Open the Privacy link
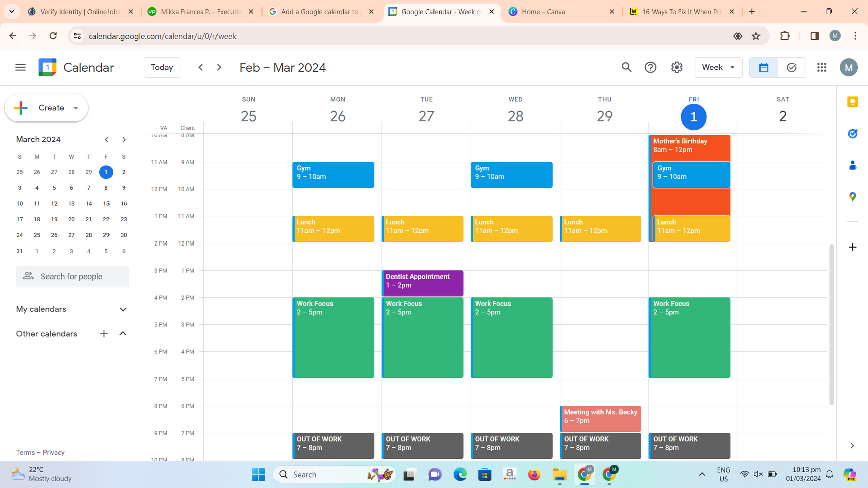The image size is (868, 488). click(54, 452)
